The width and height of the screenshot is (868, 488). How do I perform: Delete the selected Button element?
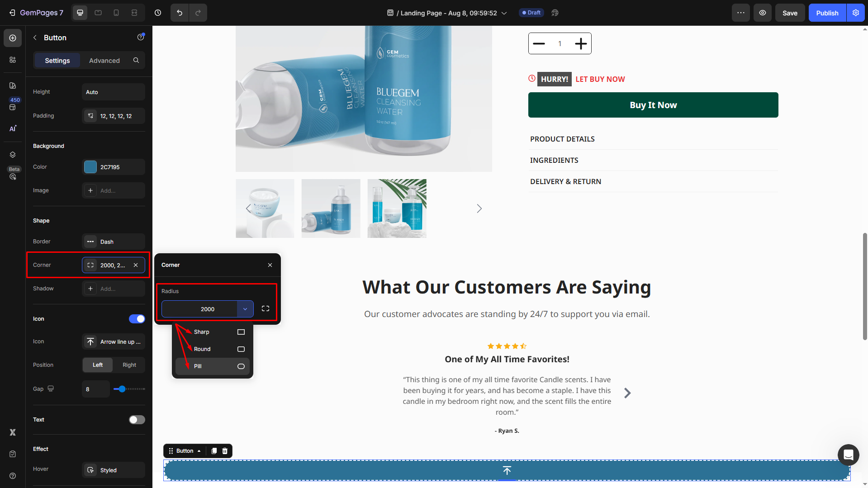(x=225, y=451)
